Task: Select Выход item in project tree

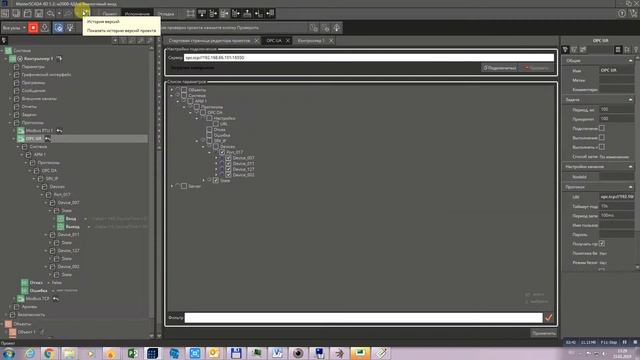Action: pyautogui.click(x=72, y=227)
